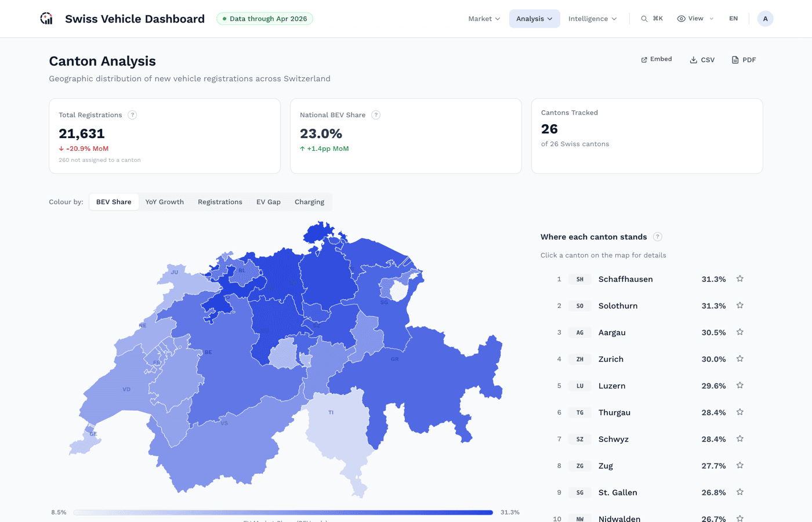Expand the Intelligence navigation menu
The width and height of the screenshot is (812, 522).
(592, 19)
